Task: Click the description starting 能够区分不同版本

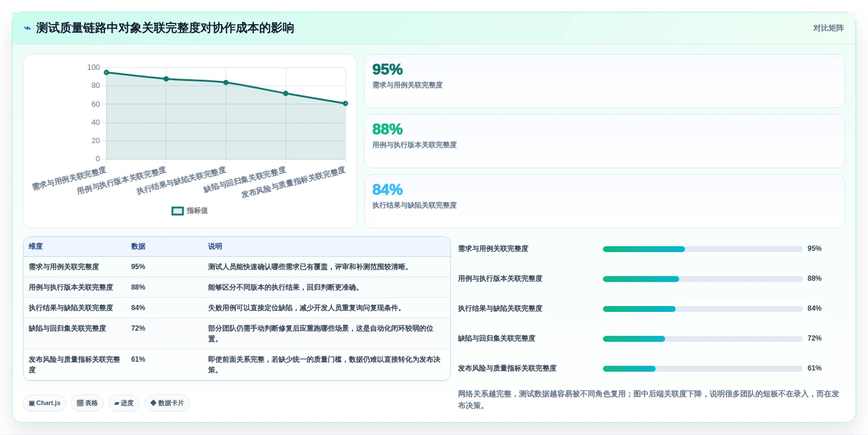Action: (x=284, y=287)
